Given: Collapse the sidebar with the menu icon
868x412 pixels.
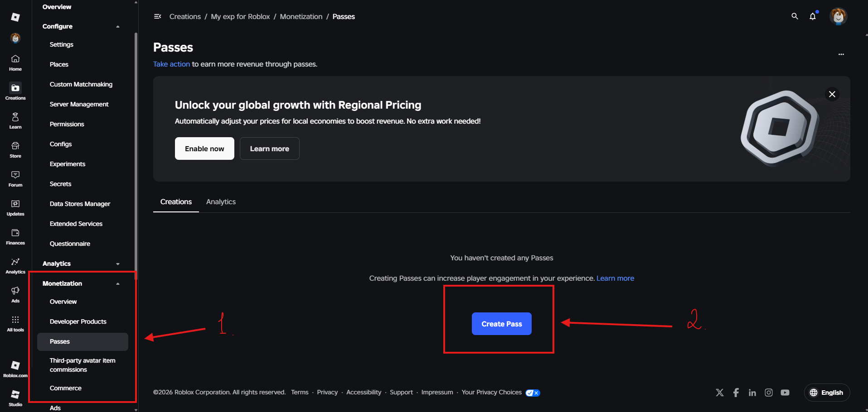Looking at the screenshot, I should click(x=158, y=16).
